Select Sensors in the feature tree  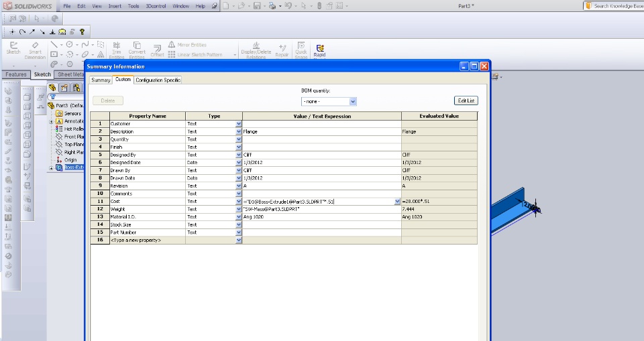coord(72,113)
